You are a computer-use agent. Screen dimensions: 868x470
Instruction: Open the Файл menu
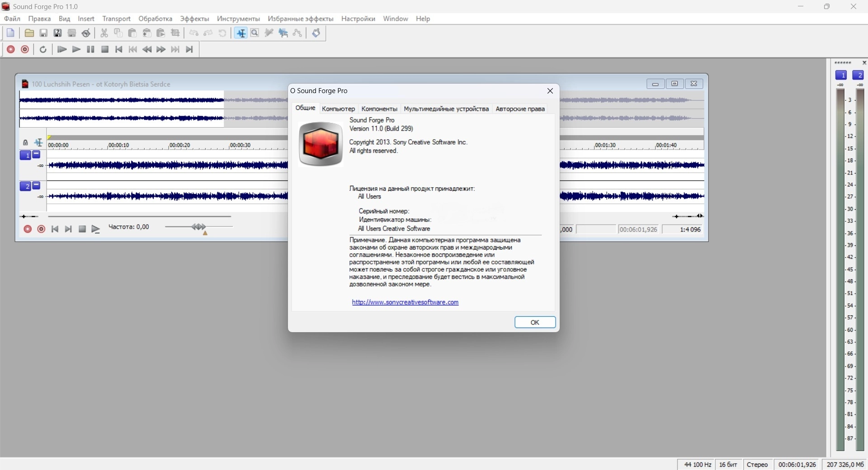coord(12,19)
